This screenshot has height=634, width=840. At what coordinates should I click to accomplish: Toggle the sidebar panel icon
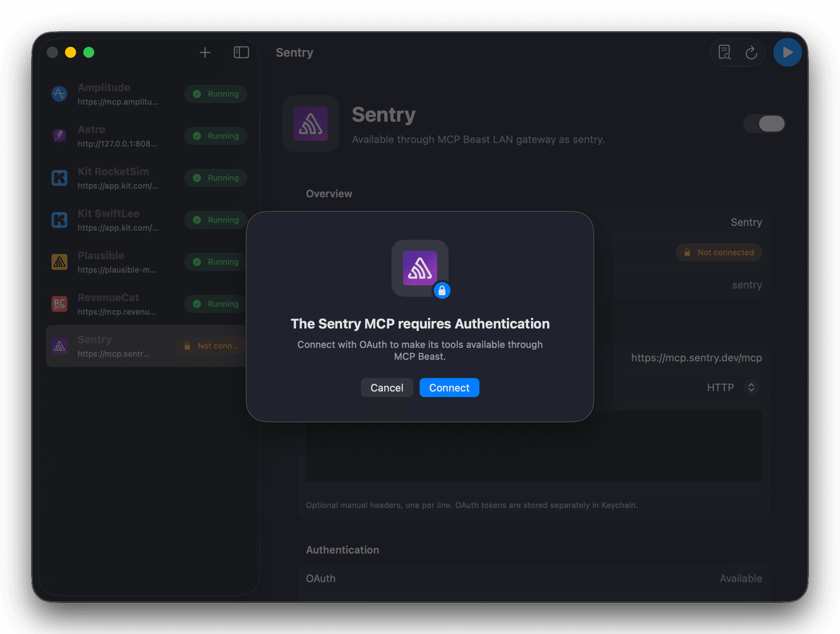coord(241,52)
